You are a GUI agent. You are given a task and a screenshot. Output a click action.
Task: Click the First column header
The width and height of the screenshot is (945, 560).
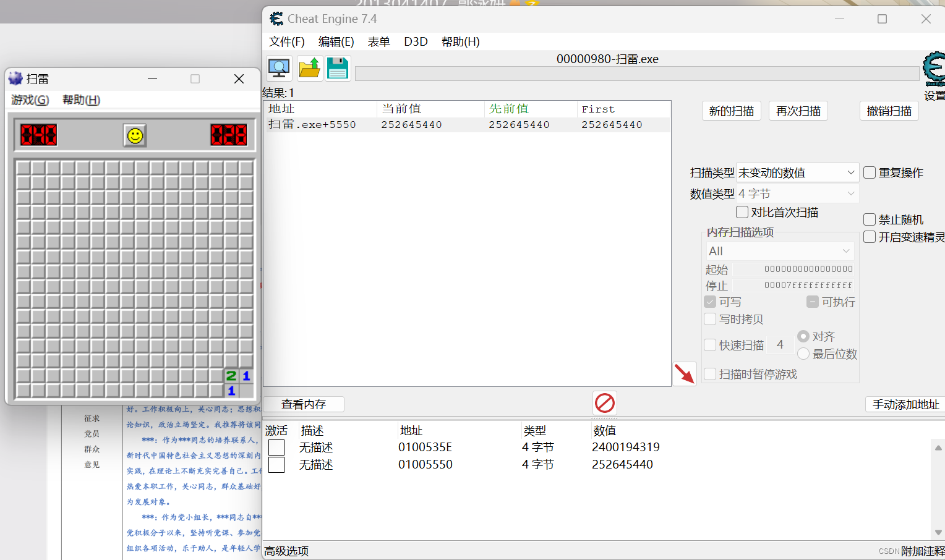623,109
